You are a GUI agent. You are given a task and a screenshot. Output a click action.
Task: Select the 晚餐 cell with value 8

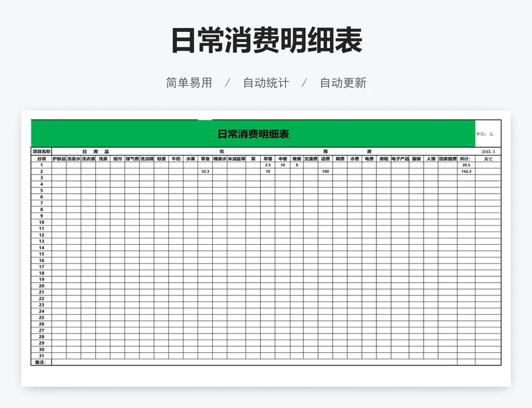pyautogui.click(x=297, y=165)
